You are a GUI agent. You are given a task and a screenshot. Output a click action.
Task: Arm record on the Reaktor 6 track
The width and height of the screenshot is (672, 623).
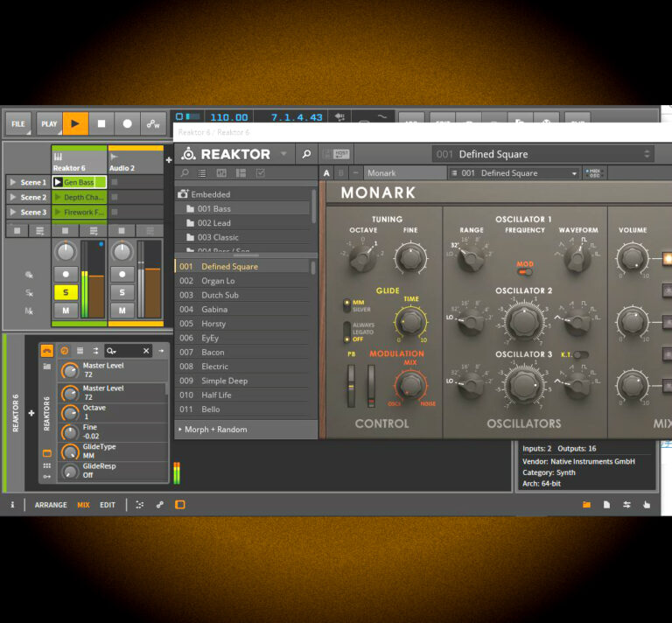tap(66, 274)
